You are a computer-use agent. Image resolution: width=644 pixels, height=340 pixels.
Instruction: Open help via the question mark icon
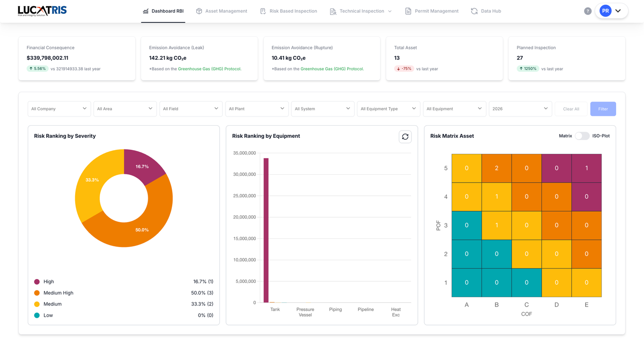(x=588, y=11)
